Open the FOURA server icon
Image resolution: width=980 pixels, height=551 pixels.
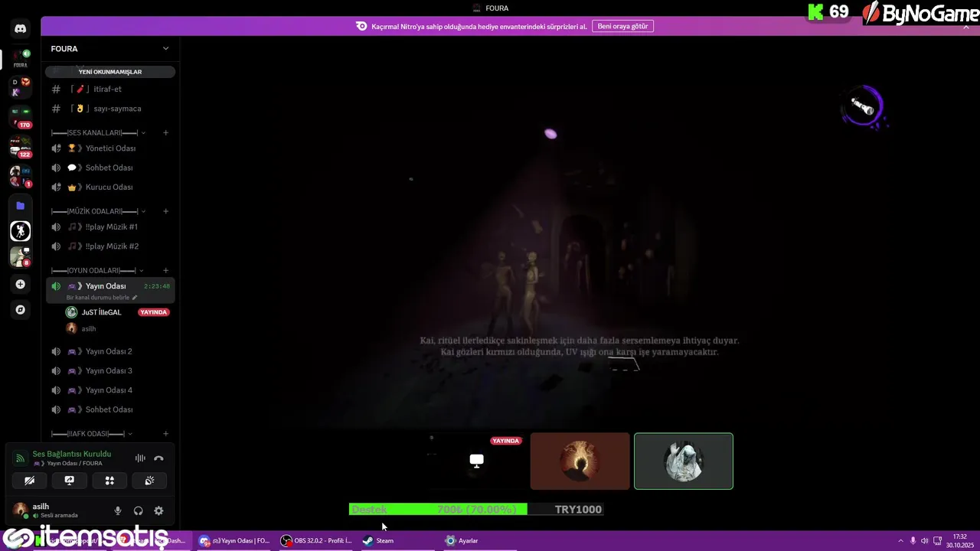21,58
